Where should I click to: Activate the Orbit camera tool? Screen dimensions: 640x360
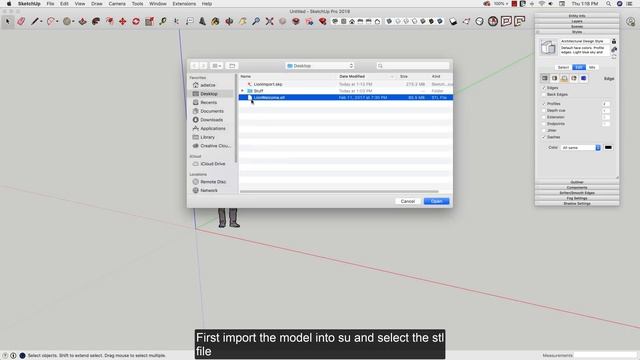coord(229,21)
